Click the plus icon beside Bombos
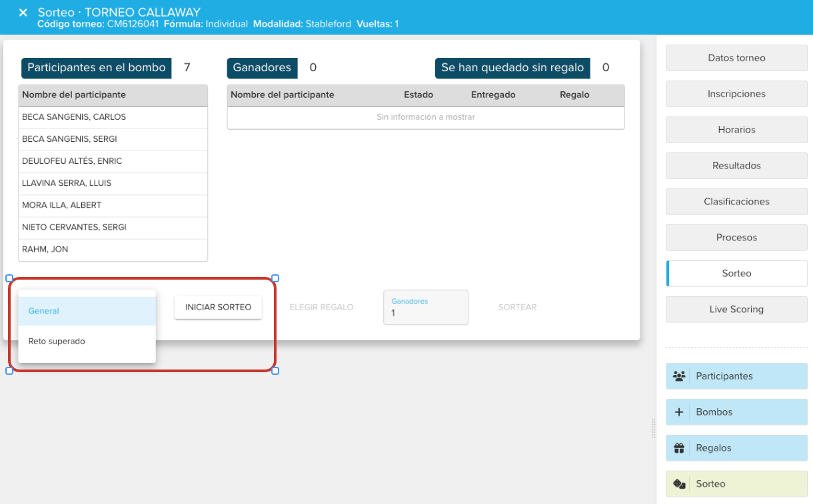The width and height of the screenshot is (813, 504). coord(679,412)
